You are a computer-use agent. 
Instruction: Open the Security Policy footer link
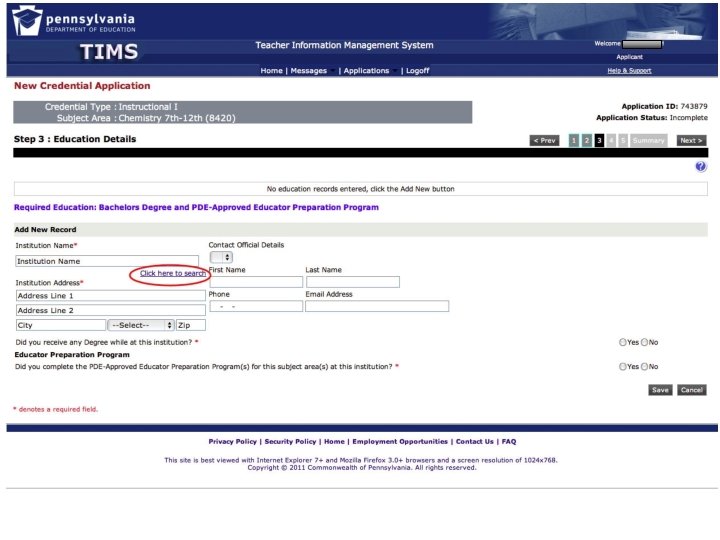tap(290, 441)
